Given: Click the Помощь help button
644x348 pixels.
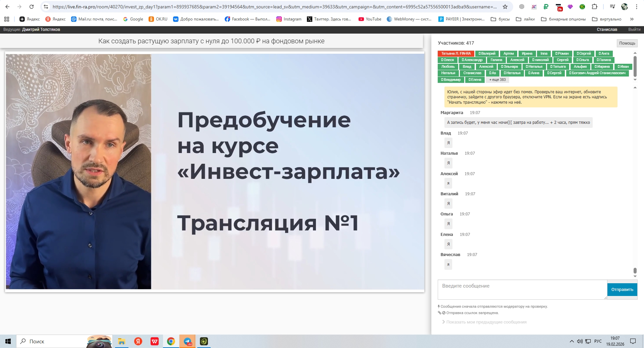Looking at the screenshot, I should pos(627,43).
